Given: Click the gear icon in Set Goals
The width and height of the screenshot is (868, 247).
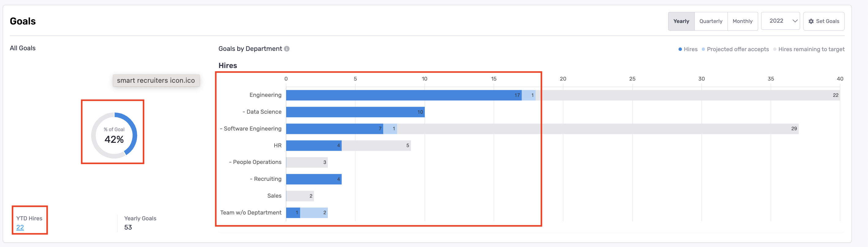Looking at the screenshot, I should [x=811, y=21].
